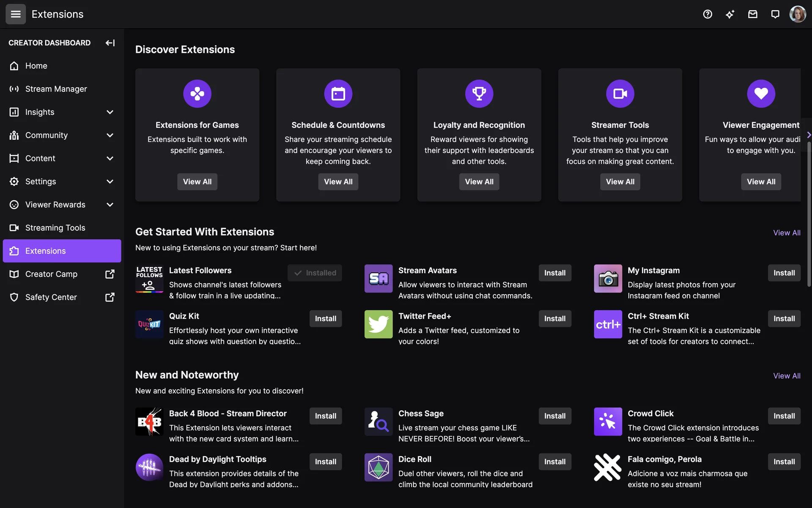Viewport: 812px width, 508px height.
Task: Install the Stream Avatars extension
Action: (x=554, y=273)
